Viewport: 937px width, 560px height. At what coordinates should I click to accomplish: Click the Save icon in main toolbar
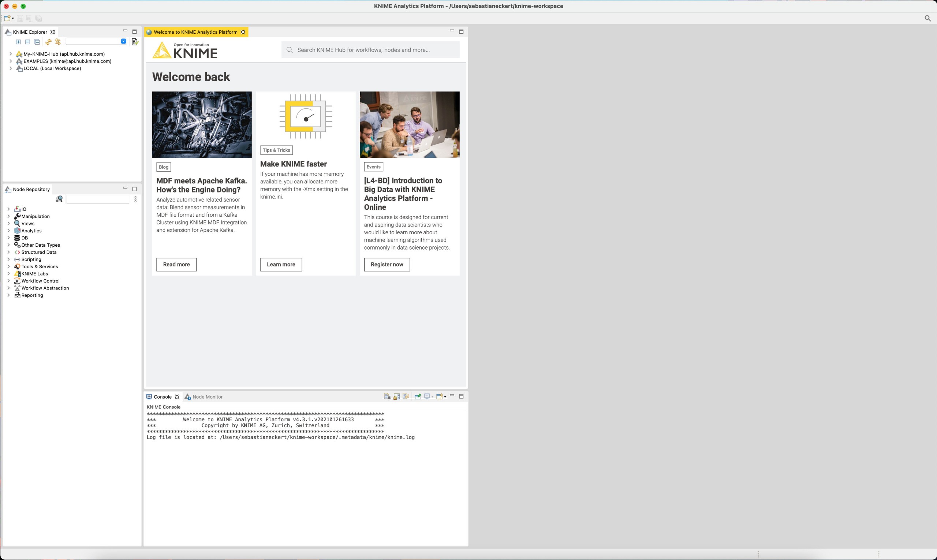coord(20,18)
